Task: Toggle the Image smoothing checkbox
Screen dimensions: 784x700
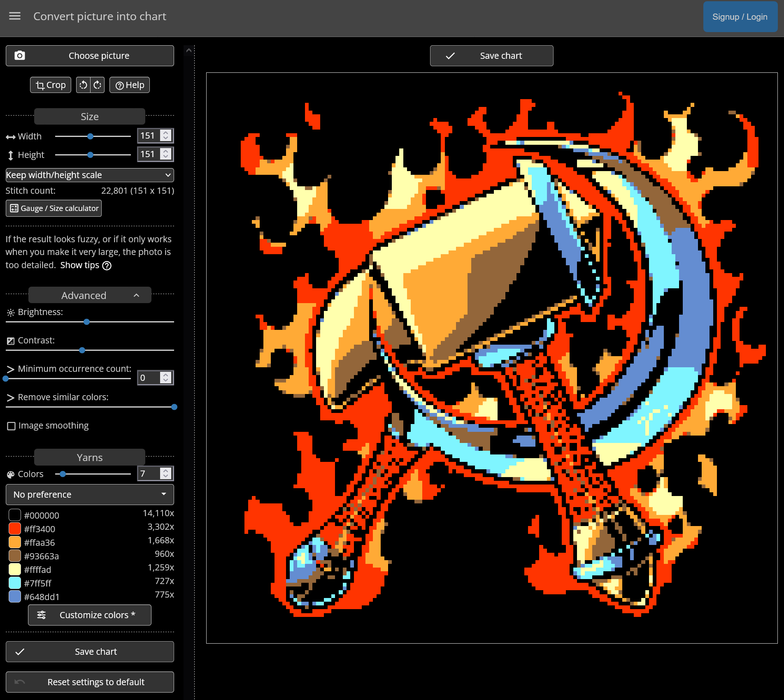Action: pyautogui.click(x=12, y=426)
